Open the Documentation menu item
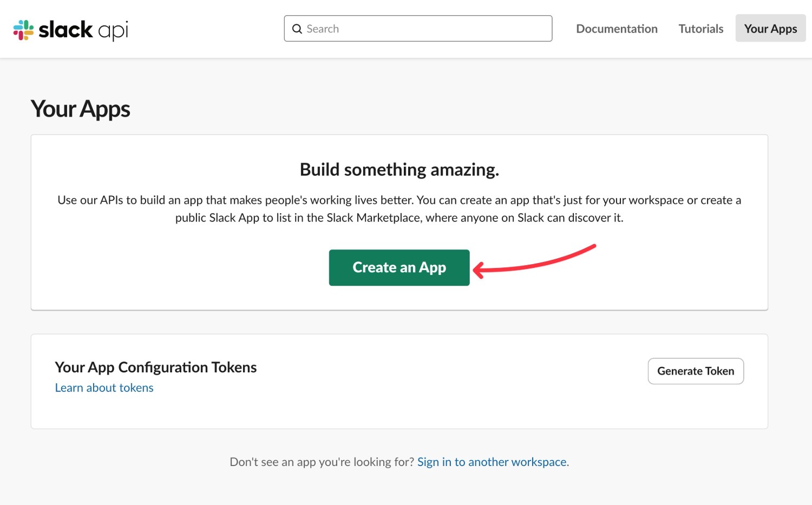Screen dimensions: 812x505 tap(617, 29)
